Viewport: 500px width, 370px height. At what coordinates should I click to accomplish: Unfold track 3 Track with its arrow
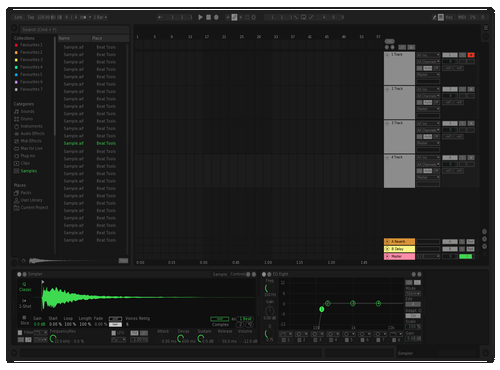(387, 123)
